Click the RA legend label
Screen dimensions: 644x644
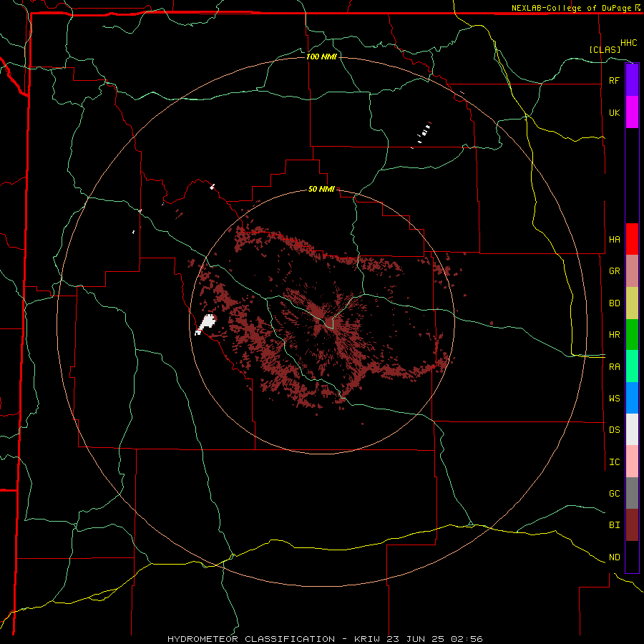(x=614, y=367)
